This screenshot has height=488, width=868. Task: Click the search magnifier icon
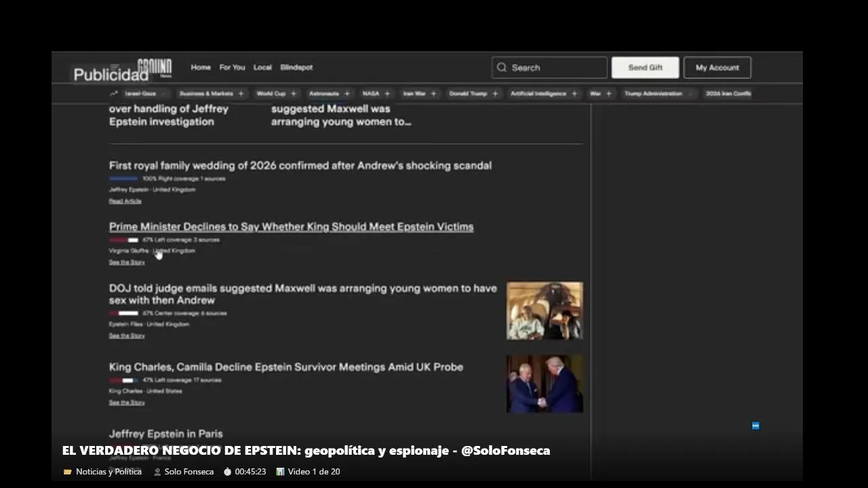point(502,67)
